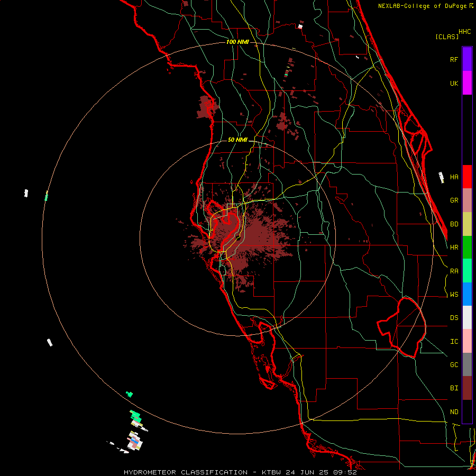
Task: Click the RF legend label
Action: (x=454, y=59)
